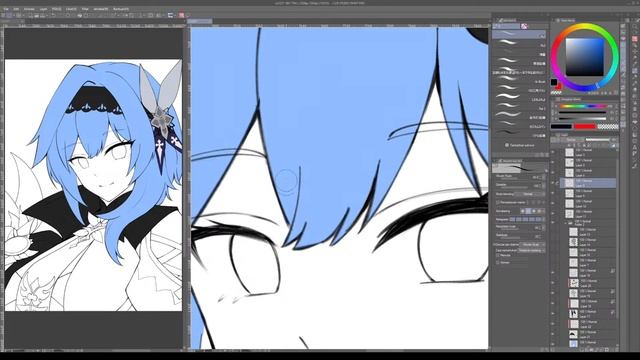640x360 pixels.
Task: Switch to the pink-icon sub tool group tab
Action: pos(524,26)
